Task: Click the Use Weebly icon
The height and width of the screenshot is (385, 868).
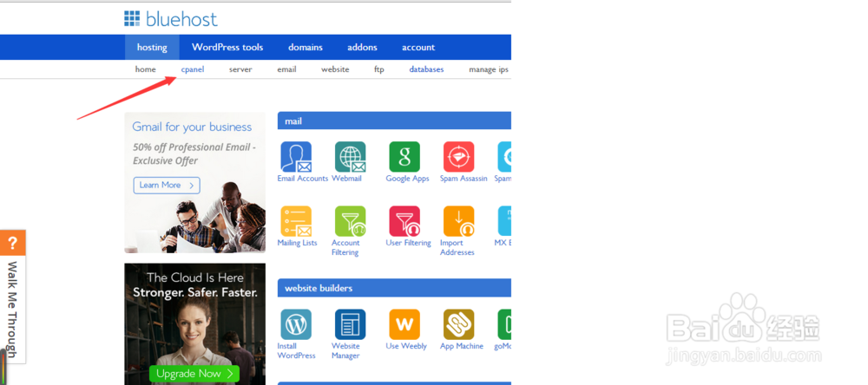Action: tap(404, 324)
